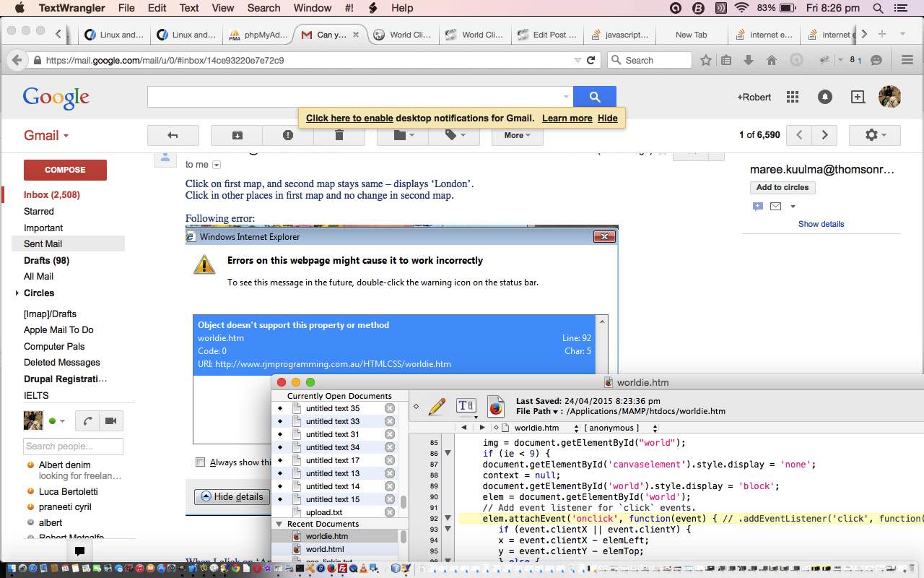Click the Firefox search input field
Image resolution: width=924 pixels, height=578 pixels.
649,61
